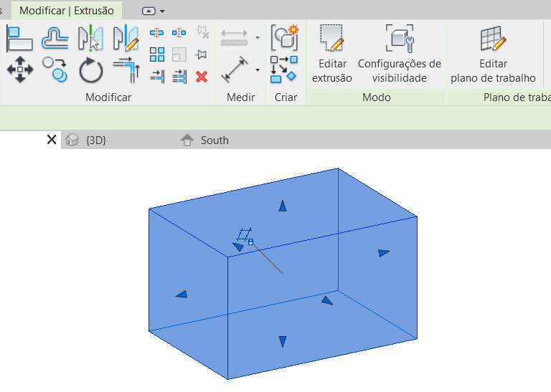The height and width of the screenshot is (392, 551).
Task: Select the Offset tool
Action: coord(55,38)
